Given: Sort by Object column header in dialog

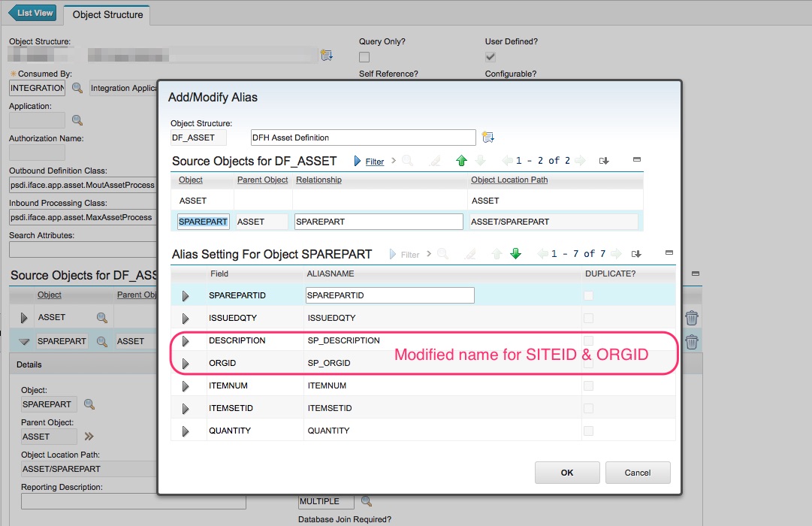Looking at the screenshot, I should (x=191, y=180).
